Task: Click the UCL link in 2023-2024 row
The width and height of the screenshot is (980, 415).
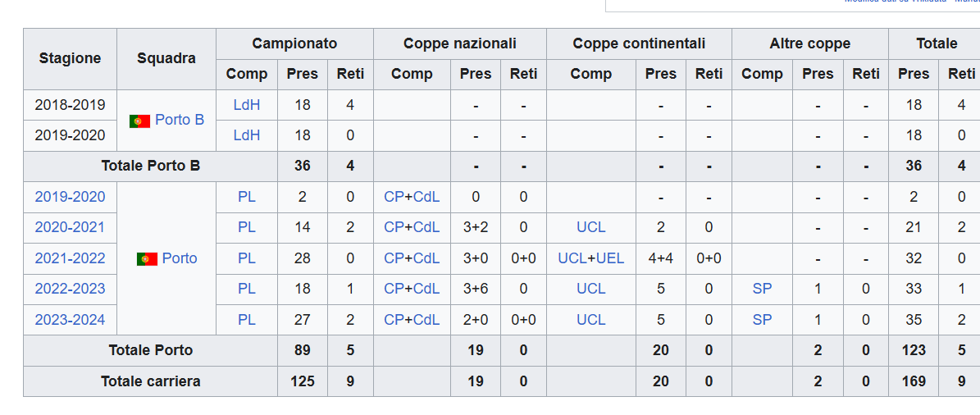Action: [591, 320]
